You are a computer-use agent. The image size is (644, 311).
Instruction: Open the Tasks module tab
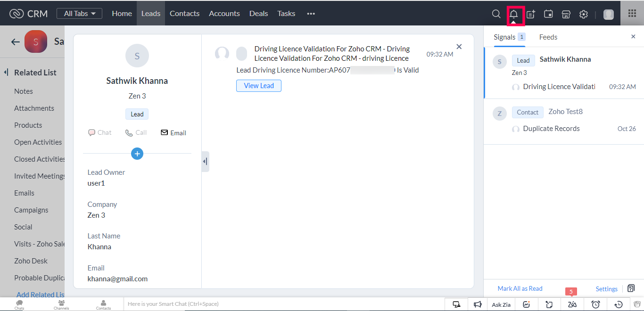(x=286, y=14)
